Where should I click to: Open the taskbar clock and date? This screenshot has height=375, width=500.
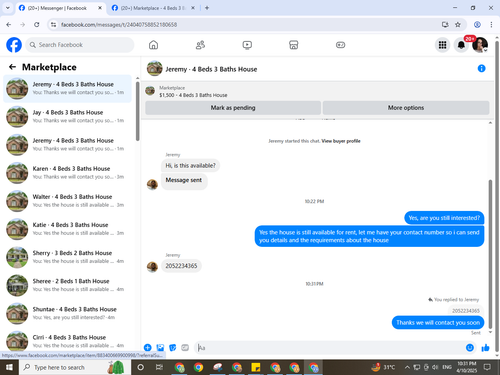467,367
